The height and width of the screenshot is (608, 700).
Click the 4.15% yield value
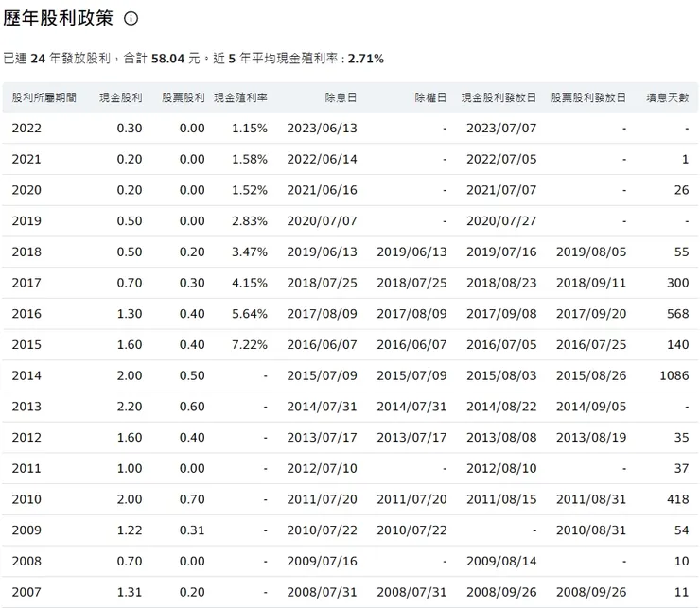pyautogui.click(x=250, y=283)
